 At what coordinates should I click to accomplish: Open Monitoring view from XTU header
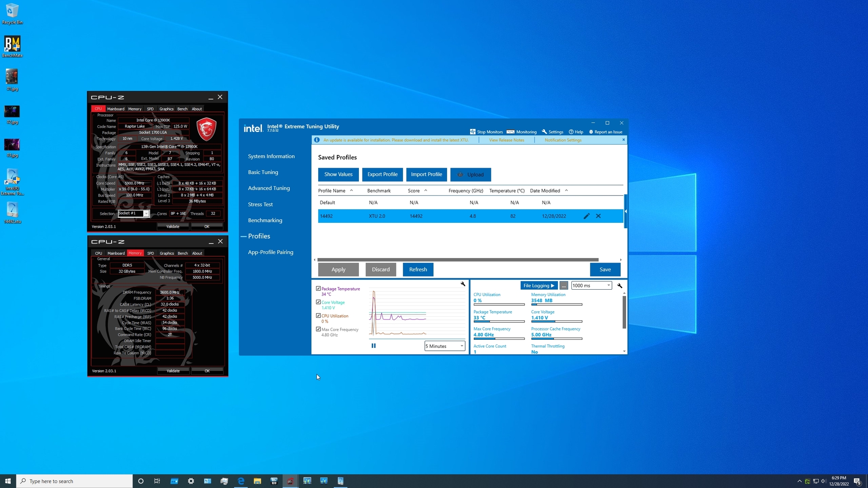tap(521, 132)
